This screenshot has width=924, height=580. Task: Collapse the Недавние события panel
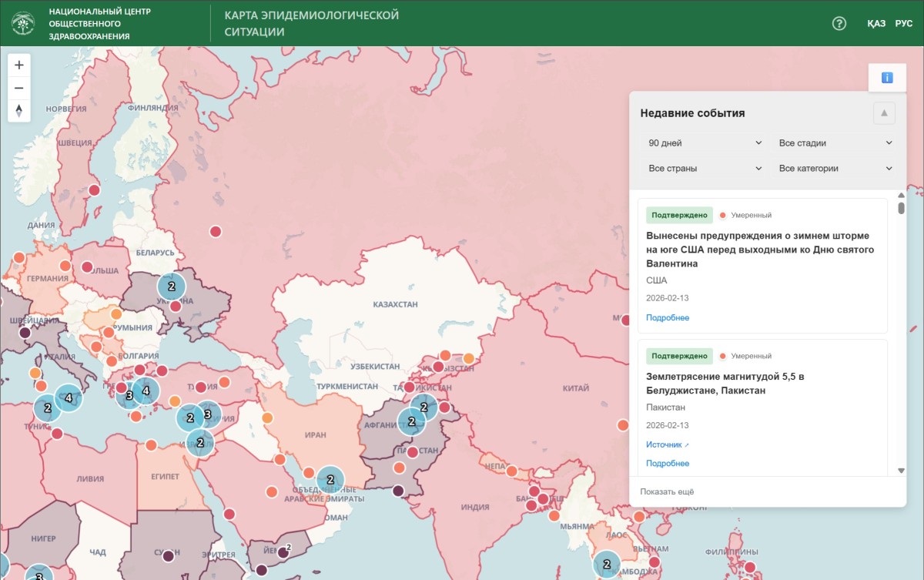(x=884, y=113)
